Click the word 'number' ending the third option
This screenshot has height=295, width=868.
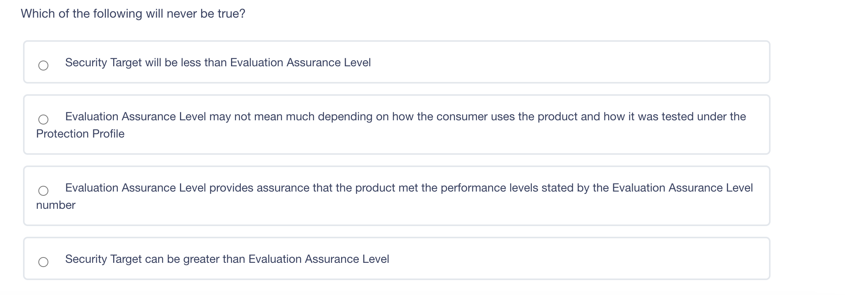click(x=56, y=205)
